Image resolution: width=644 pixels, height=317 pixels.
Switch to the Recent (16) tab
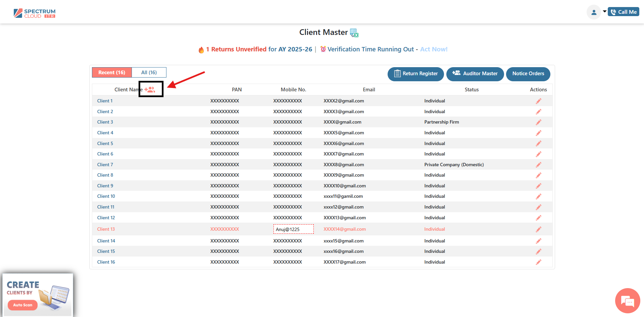(112, 73)
